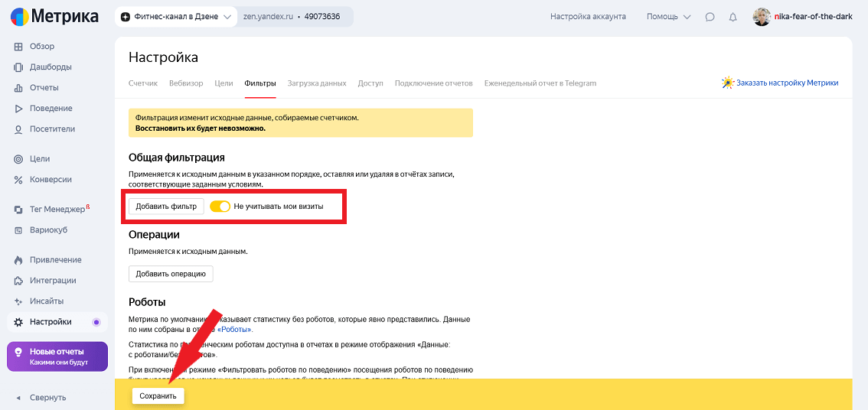This screenshot has width=868, height=410.
Task: Click the Операции heading
Action: point(154,235)
